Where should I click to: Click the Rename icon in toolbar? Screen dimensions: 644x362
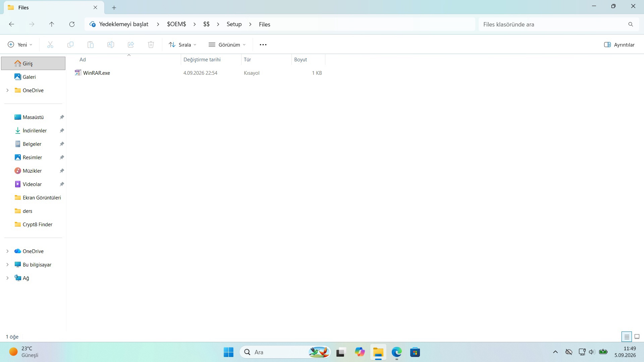[111, 45]
